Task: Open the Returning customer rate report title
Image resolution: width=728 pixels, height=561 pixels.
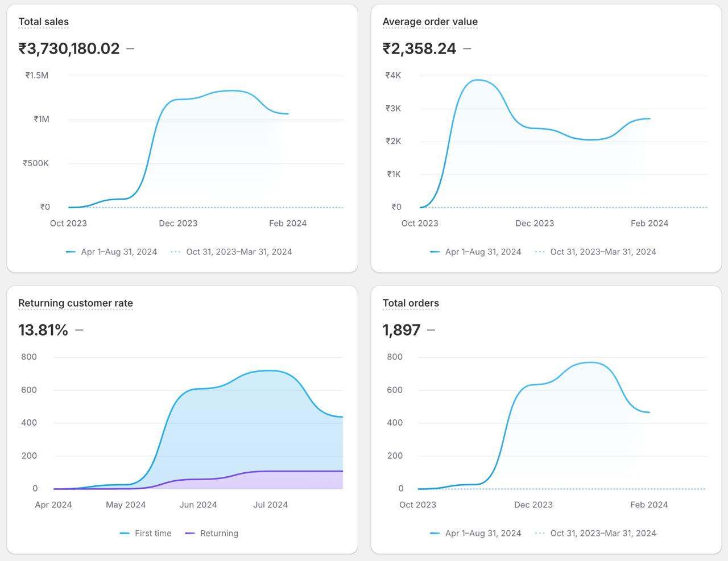Action: pos(76,303)
